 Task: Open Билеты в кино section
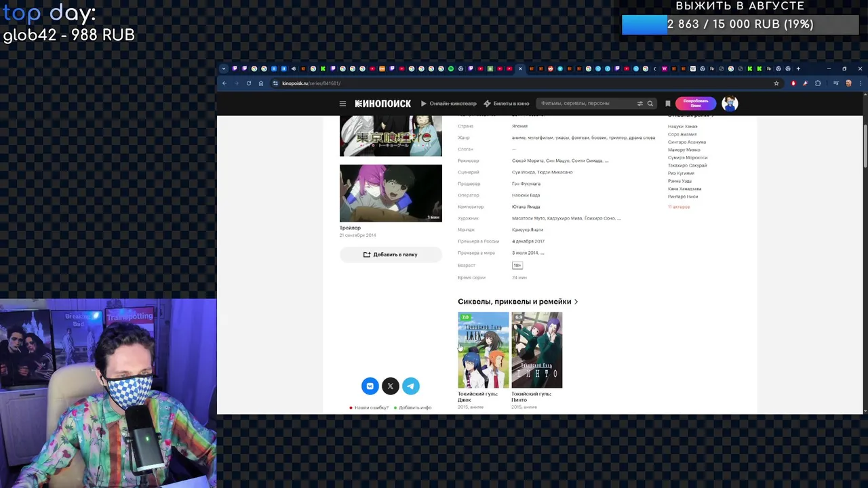pyautogui.click(x=507, y=104)
